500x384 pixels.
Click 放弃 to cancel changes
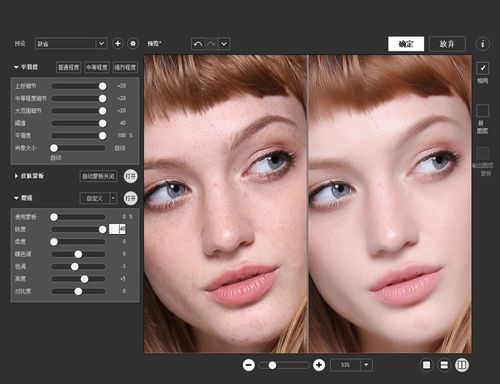coord(447,44)
